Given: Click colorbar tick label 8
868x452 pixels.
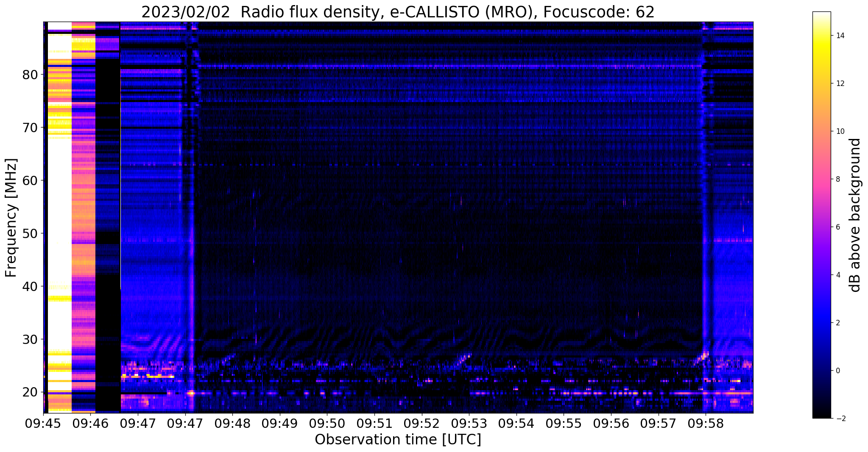Looking at the screenshot, I should click(837, 179).
